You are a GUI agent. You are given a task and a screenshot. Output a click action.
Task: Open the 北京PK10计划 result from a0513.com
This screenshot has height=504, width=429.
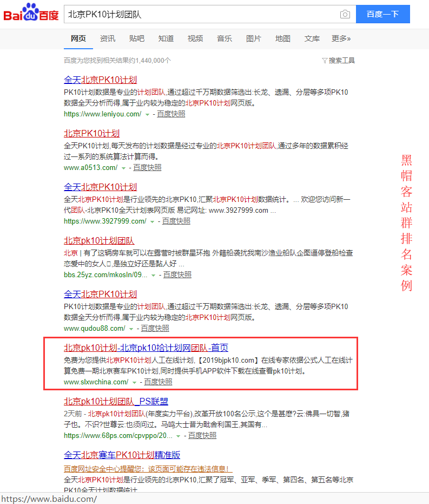pos(92,133)
